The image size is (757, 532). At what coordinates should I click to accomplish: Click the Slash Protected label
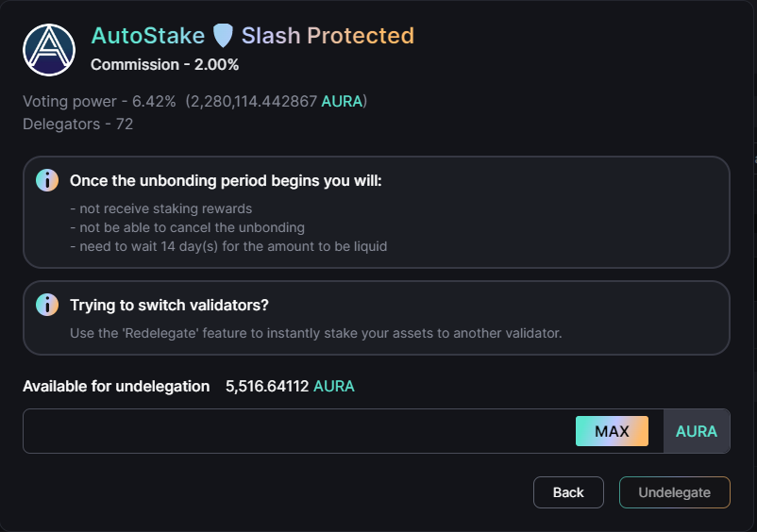(328, 36)
